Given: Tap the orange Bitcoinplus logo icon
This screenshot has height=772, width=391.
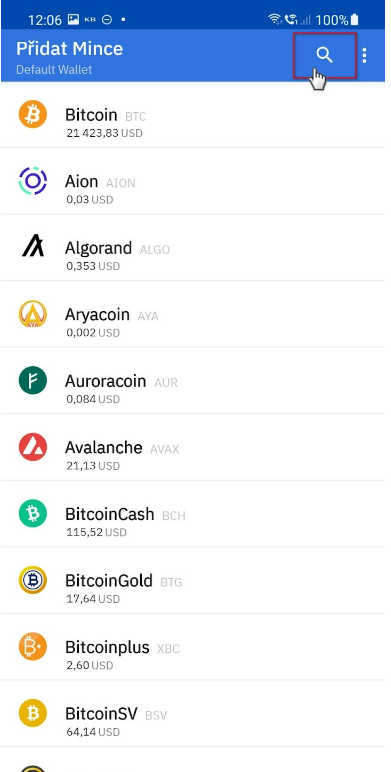Looking at the screenshot, I should point(33,646).
